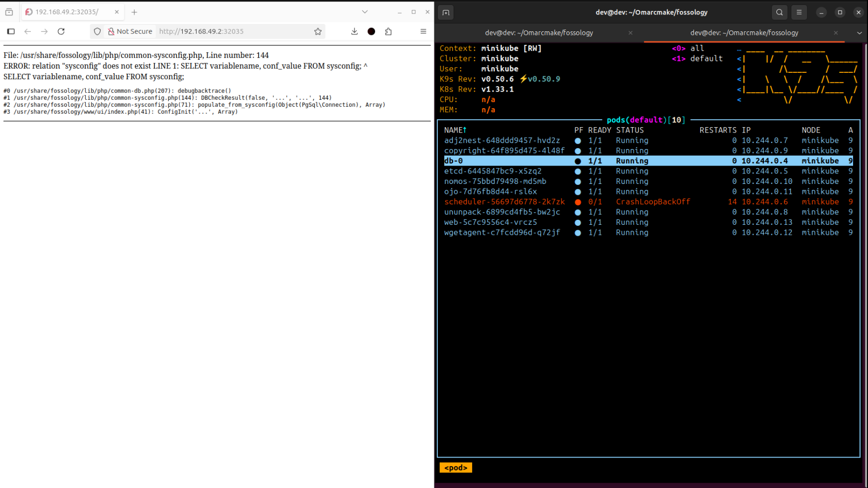Image resolution: width=868 pixels, height=488 pixels.
Task: Click the Not Secure connection indicator
Action: tap(130, 31)
